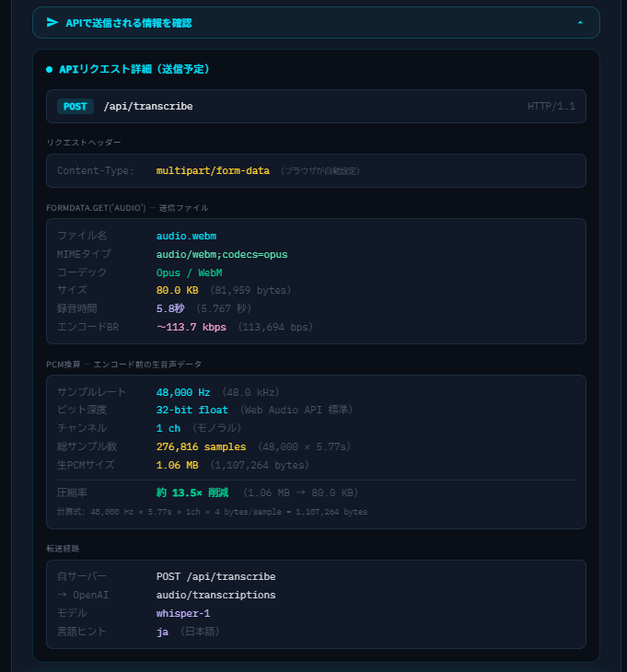Click the 80.0 KB file size value

click(x=179, y=290)
